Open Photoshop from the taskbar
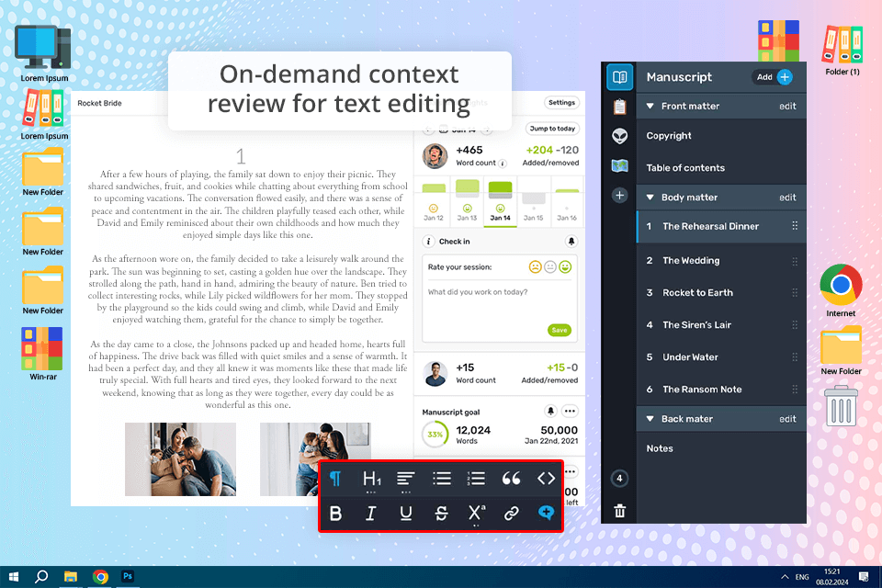 pyautogui.click(x=128, y=576)
